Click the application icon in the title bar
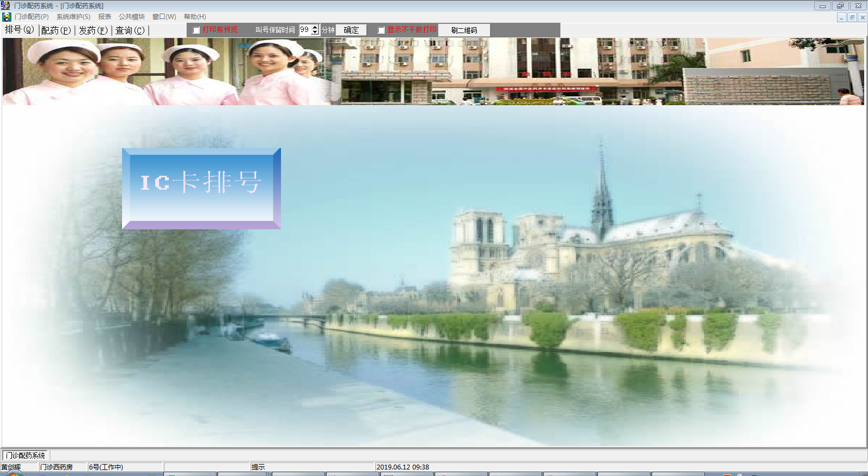The width and height of the screenshot is (868, 476). [x=5, y=5]
